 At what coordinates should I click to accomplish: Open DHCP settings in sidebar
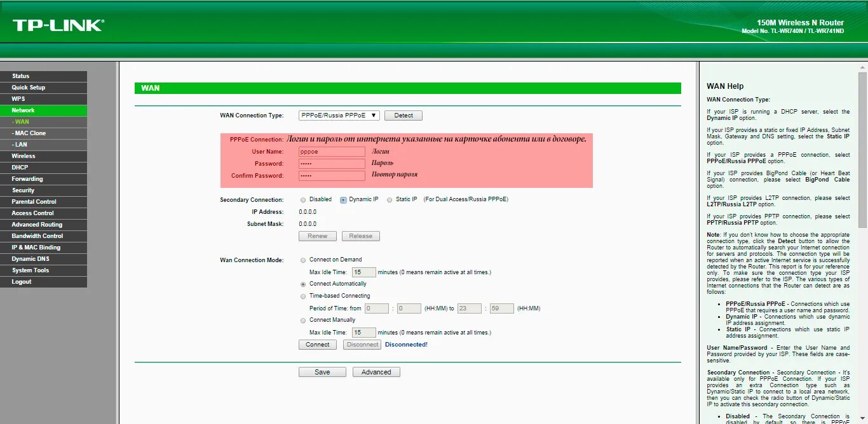[43, 168]
